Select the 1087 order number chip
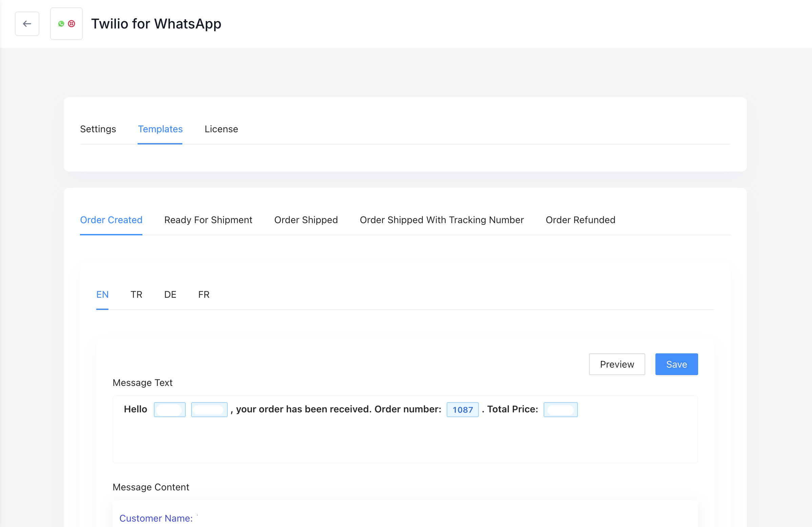The width and height of the screenshot is (812, 527). (462, 410)
